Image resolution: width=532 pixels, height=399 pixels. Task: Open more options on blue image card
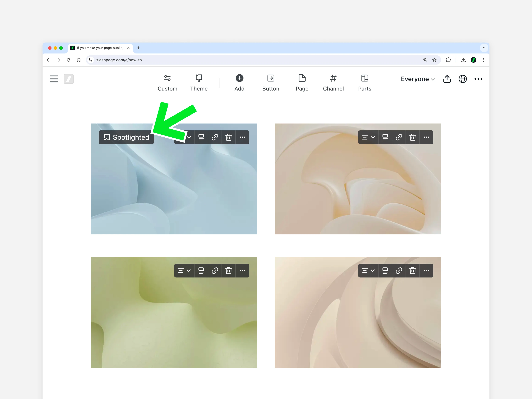click(242, 137)
